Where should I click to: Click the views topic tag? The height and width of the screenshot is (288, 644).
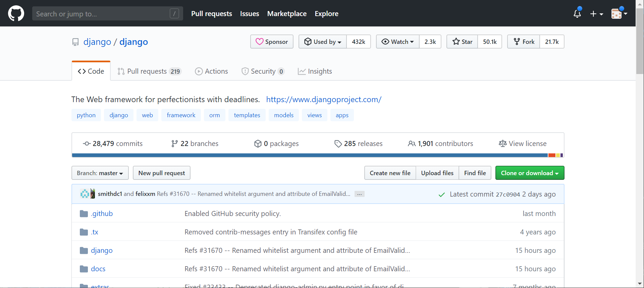(315, 115)
